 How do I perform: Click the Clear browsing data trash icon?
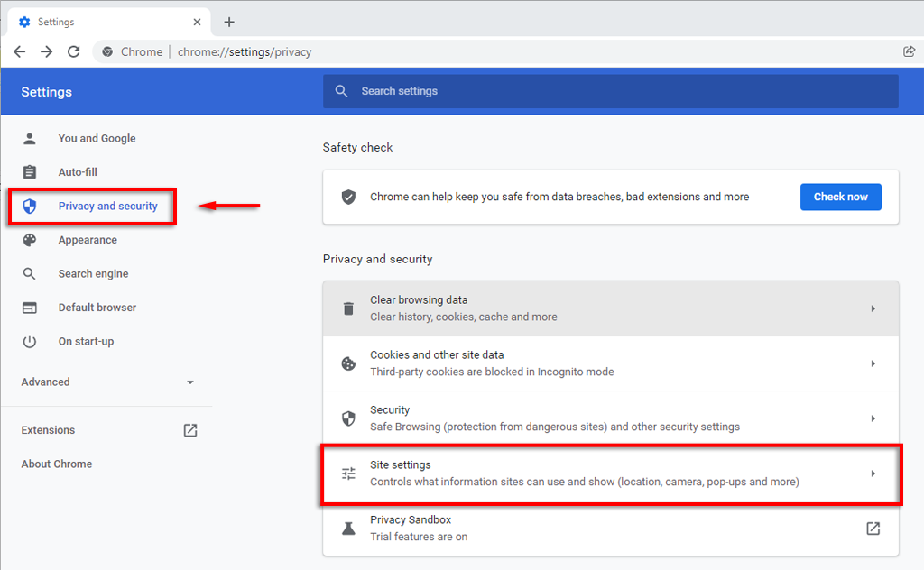pos(348,308)
